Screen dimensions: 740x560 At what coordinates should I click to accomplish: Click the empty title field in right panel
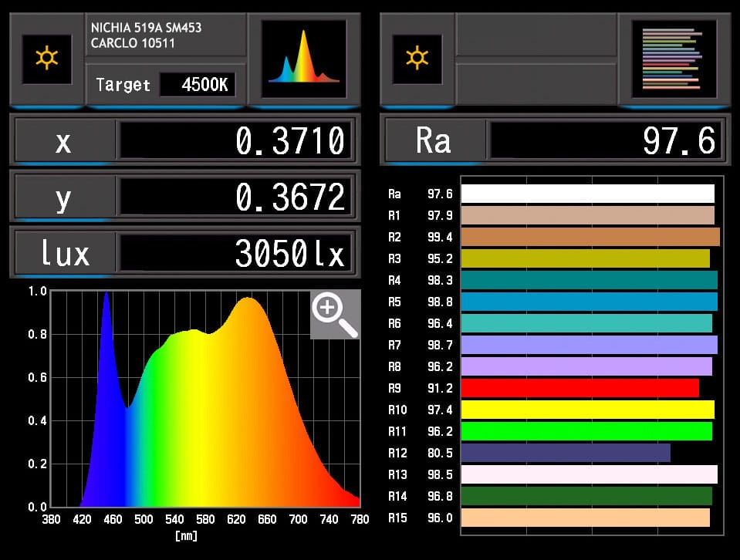[536, 35]
